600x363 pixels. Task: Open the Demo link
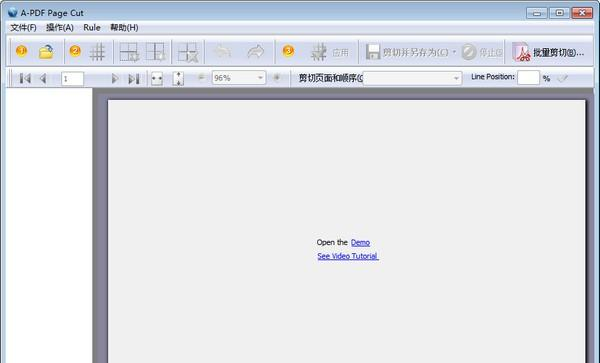point(360,243)
